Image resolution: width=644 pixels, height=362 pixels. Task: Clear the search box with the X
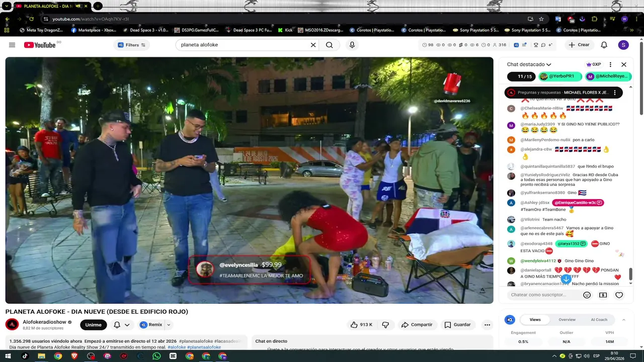coord(313,45)
